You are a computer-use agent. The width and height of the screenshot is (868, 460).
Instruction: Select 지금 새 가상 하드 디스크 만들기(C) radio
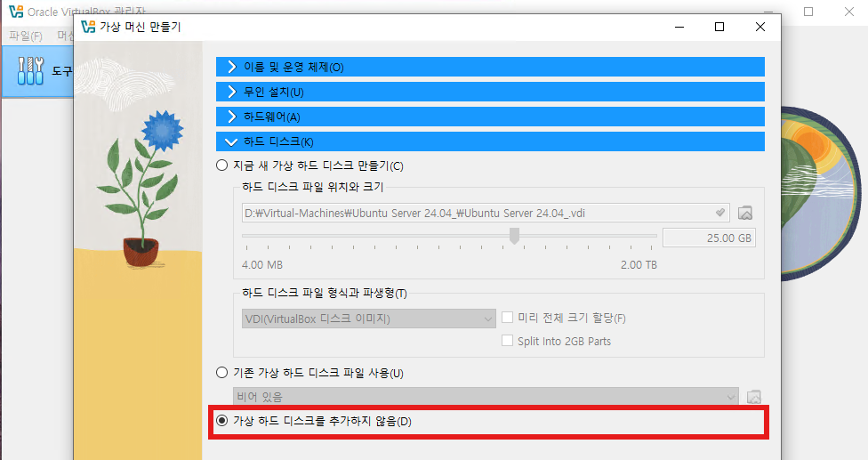click(222, 165)
